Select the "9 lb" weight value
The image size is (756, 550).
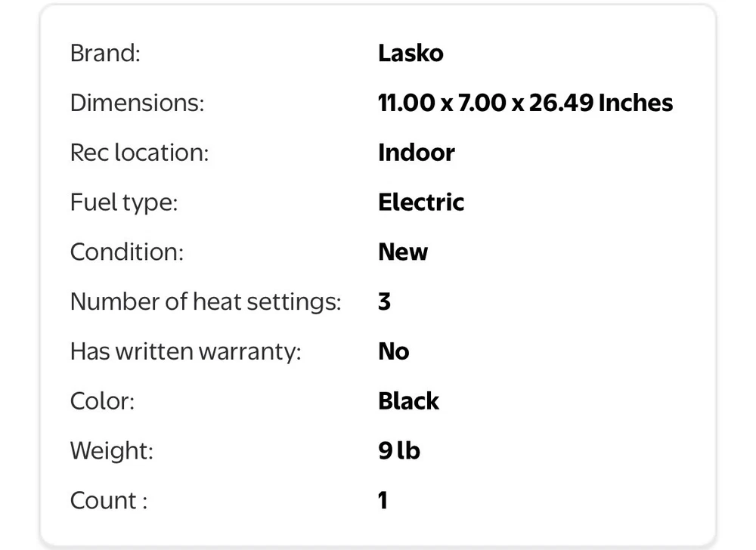399,451
